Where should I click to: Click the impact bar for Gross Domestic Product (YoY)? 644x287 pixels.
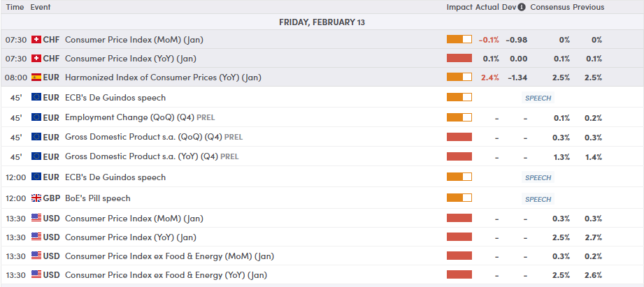click(x=459, y=157)
